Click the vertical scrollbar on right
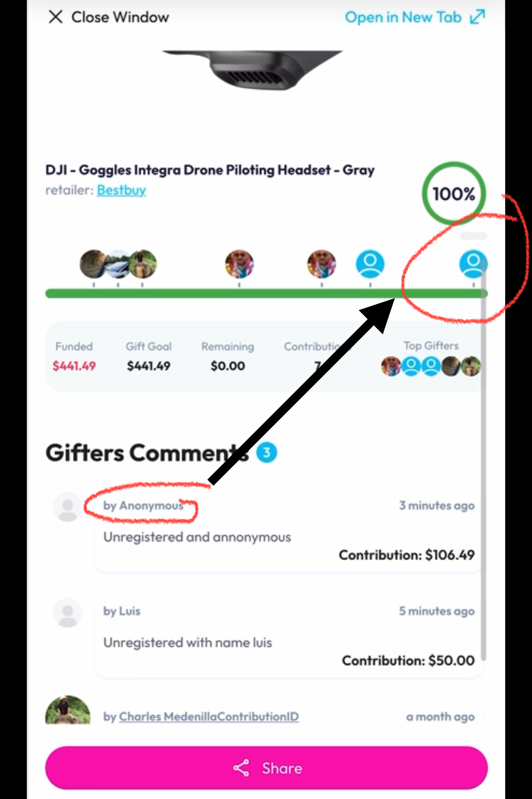This screenshot has height=799, width=532. pos(483,462)
